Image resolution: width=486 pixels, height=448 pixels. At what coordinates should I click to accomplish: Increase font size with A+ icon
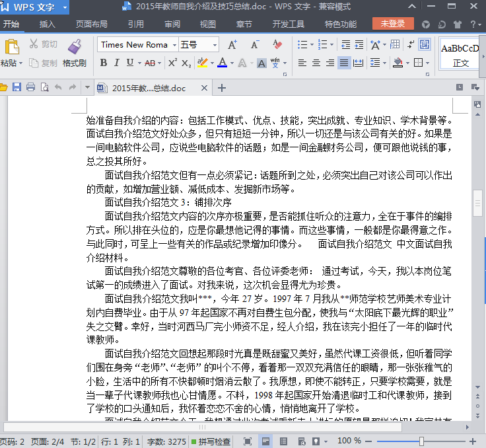tap(232, 45)
